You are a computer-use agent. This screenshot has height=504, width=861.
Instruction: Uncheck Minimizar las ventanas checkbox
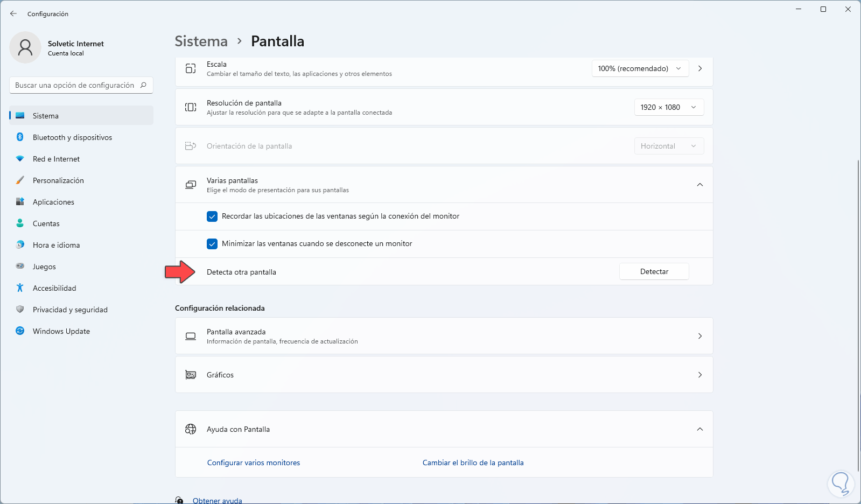tap(212, 244)
